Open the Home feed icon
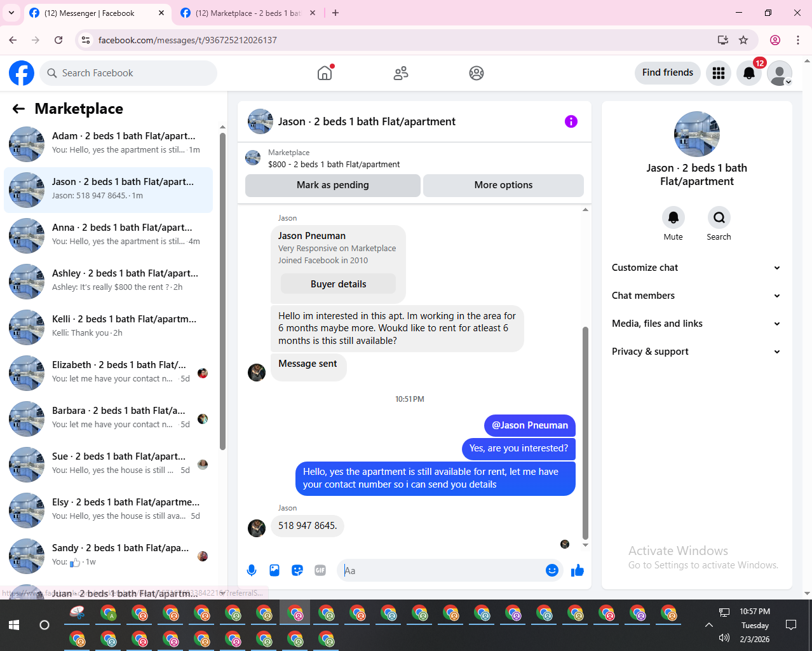The width and height of the screenshot is (812, 651). [325, 73]
